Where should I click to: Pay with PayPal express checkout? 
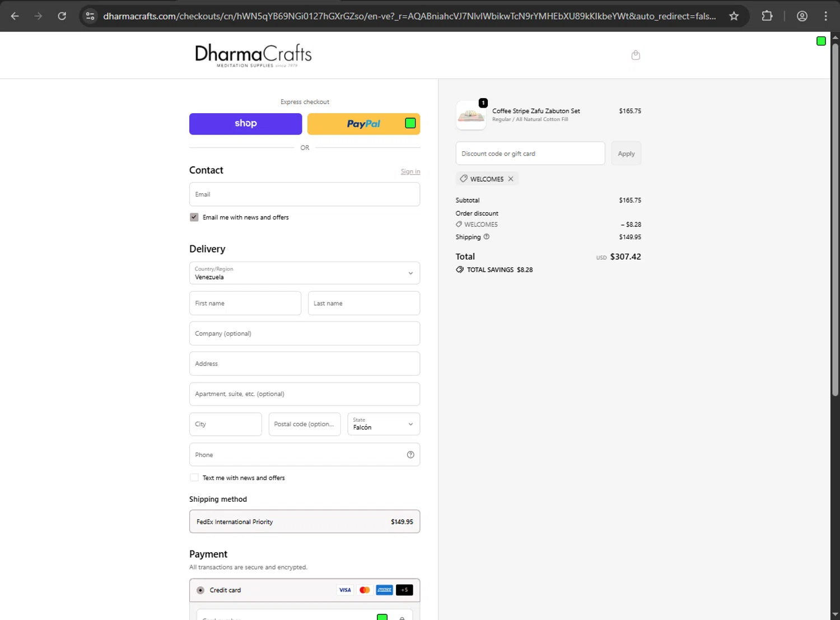coord(363,124)
